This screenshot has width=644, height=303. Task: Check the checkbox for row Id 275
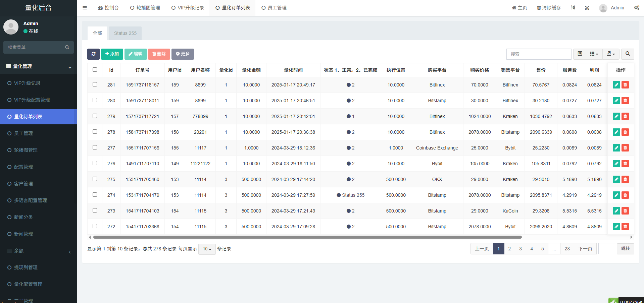(x=95, y=179)
